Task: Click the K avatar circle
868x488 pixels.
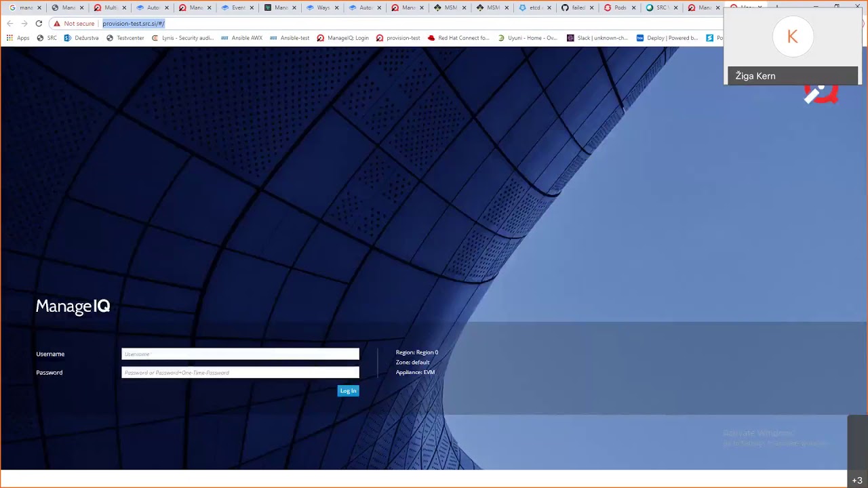Action: coord(793,37)
